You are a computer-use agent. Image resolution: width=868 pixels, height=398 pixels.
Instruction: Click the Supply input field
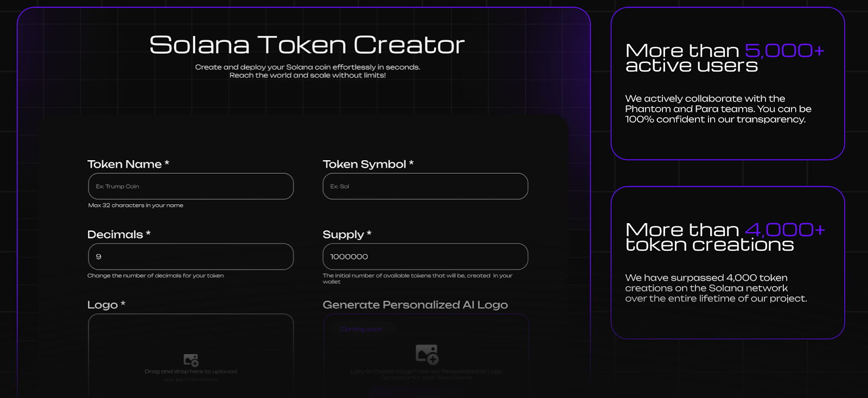tap(425, 256)
